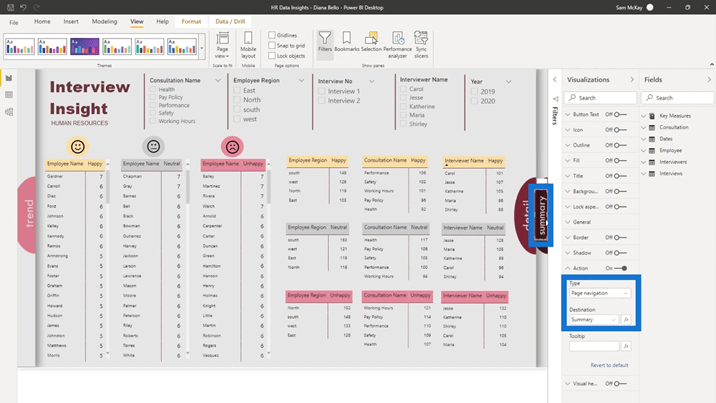Open the Help ribbon tab
Screen dimensions: 716x403
[162, 21]
